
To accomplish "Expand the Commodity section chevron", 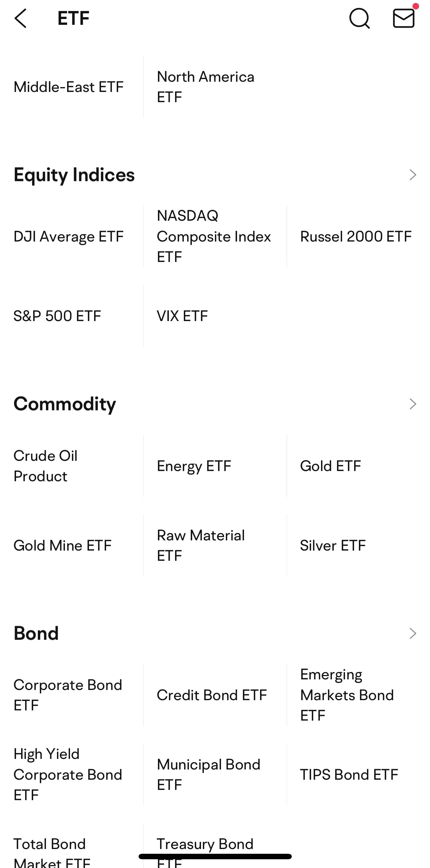I will point(412,404).
